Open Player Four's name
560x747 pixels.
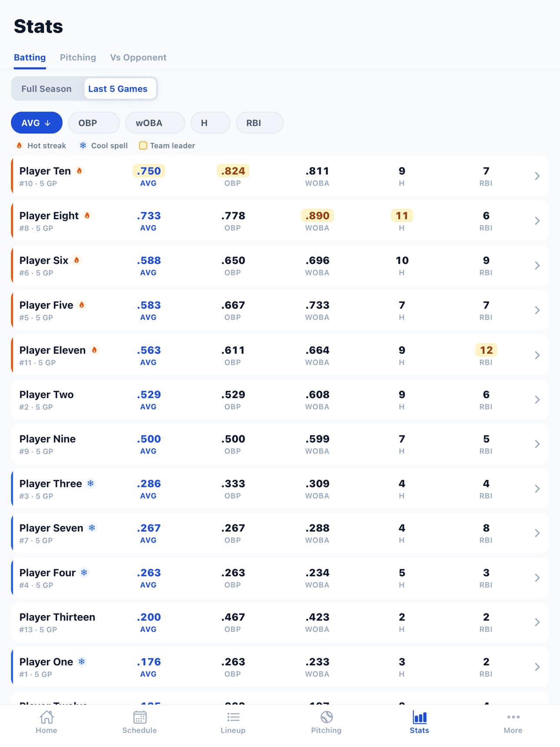point(48,573)
